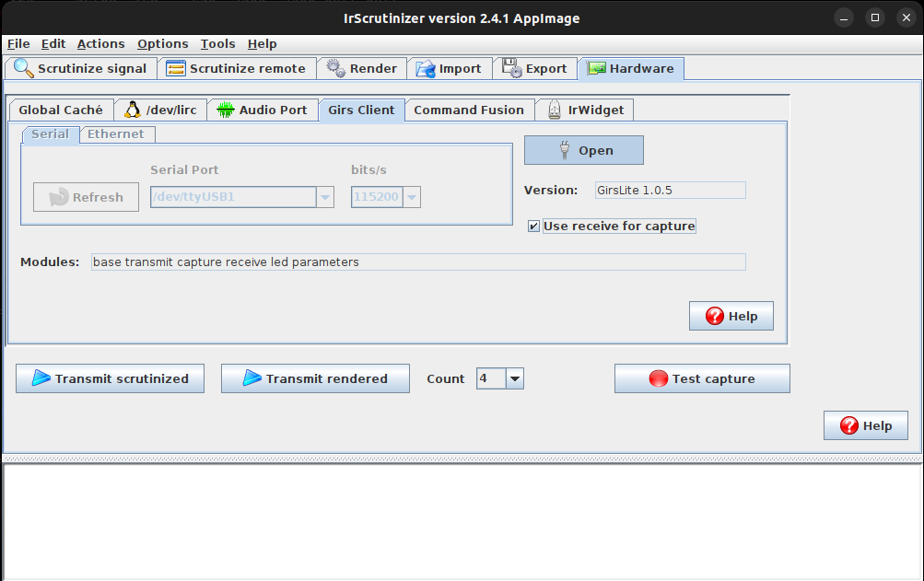
Task: Open the Import tab icon
Action: pyautogui.click(x=426, y=69)
